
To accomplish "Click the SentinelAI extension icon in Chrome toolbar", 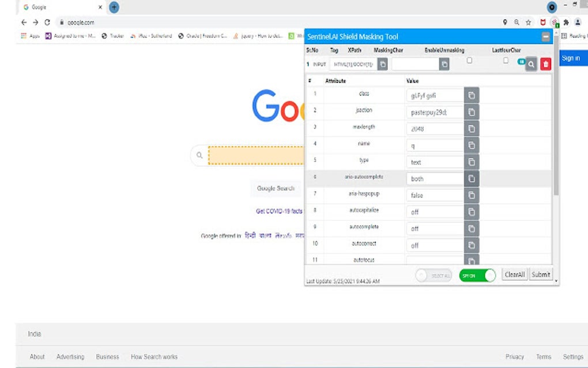I will pyautogui.click(x=554, y=22).
